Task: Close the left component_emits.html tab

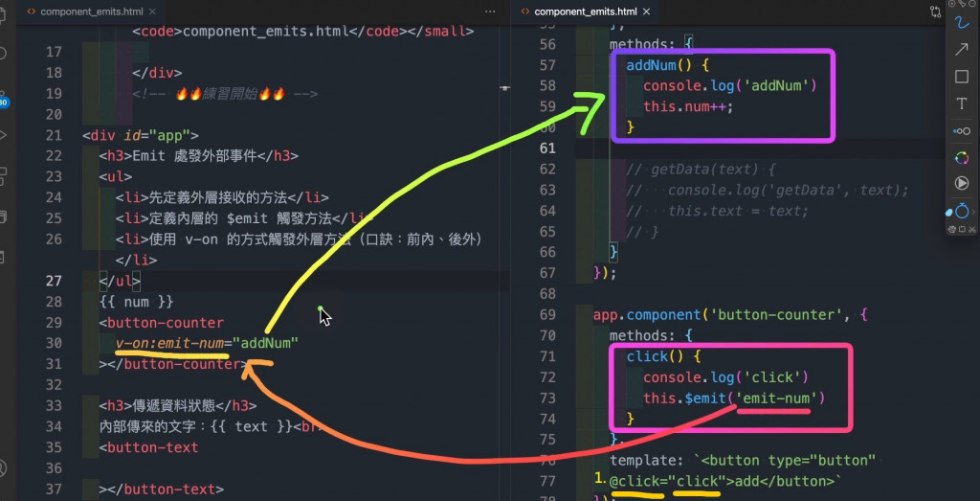Action: coord(154,11)
